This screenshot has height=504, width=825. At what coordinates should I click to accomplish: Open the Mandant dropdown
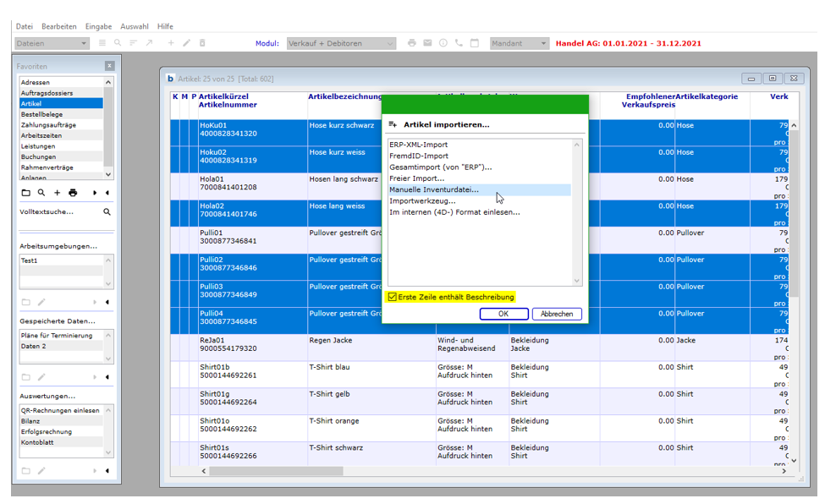pos(518,43)
